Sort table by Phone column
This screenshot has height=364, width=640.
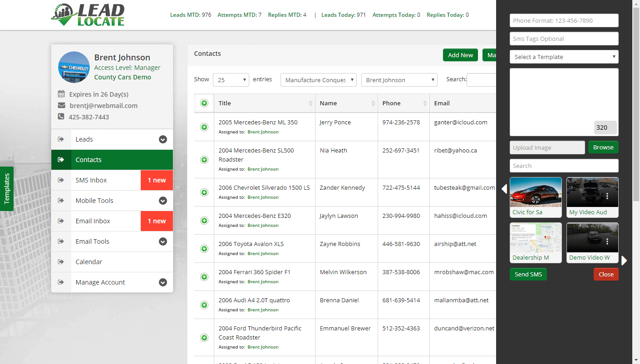[x=404, y=103]
